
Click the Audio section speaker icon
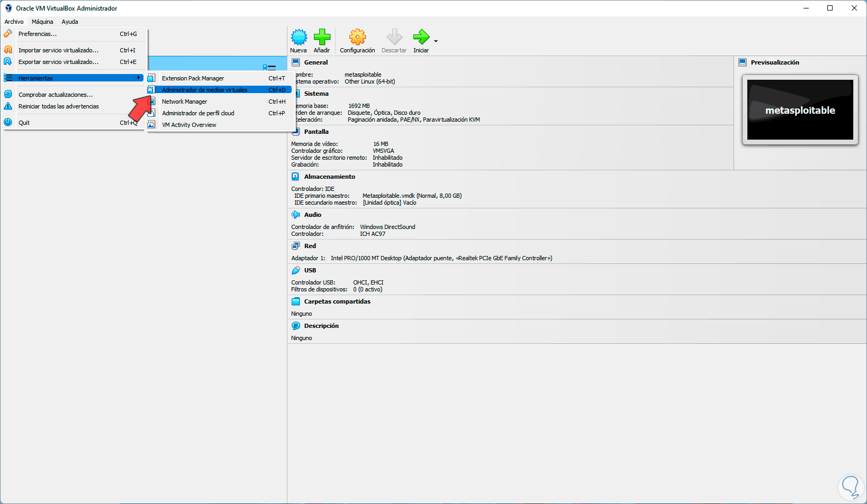[295, 215]
